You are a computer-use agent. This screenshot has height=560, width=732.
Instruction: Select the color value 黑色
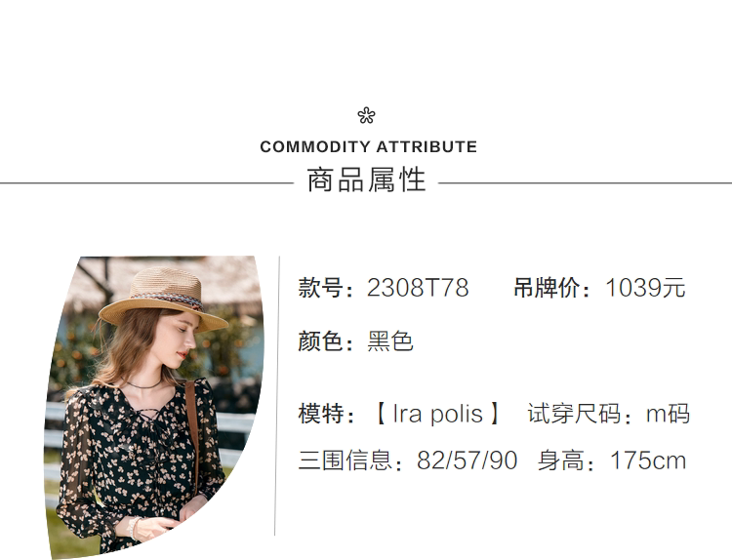click(390, 342)
